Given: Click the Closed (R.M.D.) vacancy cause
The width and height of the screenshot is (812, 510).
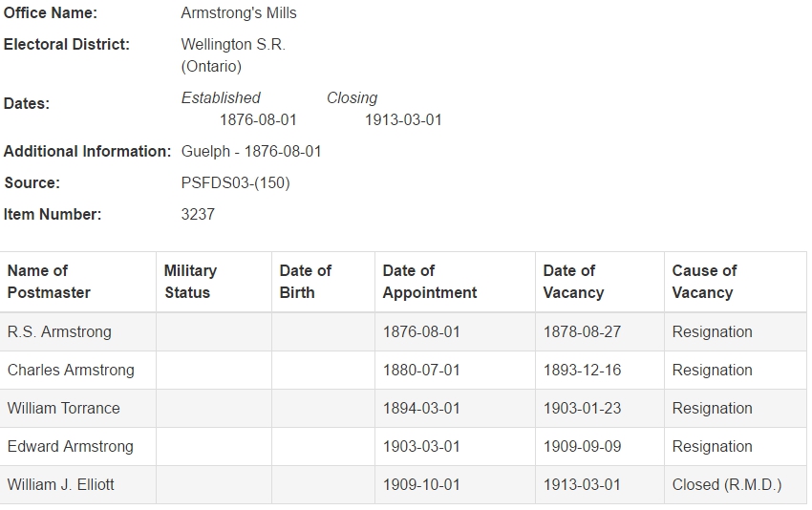Looking at the screenshot, I should pos(727,485).
